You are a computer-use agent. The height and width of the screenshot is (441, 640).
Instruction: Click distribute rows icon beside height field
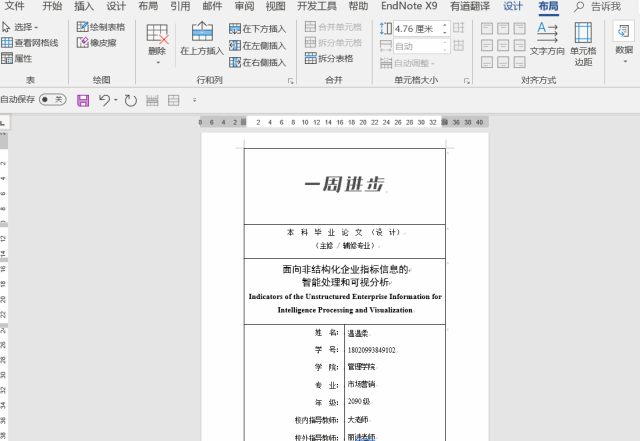tap(459, 28)
